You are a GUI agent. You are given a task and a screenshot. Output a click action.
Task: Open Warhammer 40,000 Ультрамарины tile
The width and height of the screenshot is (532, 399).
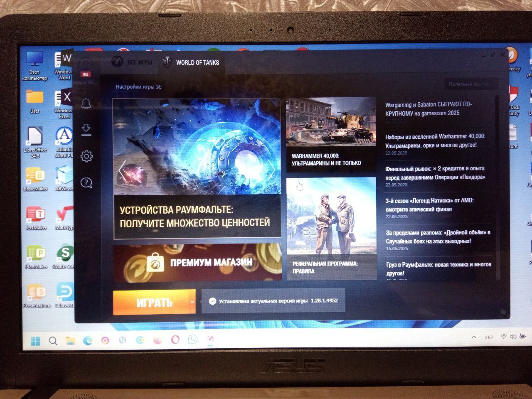click(331, 134)
